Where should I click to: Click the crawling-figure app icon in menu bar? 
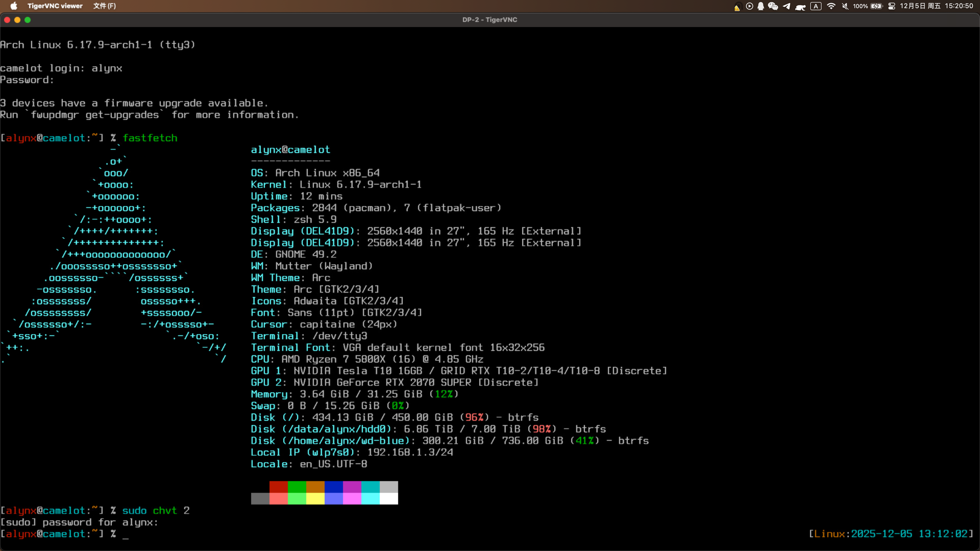click(x=800, y=6)
